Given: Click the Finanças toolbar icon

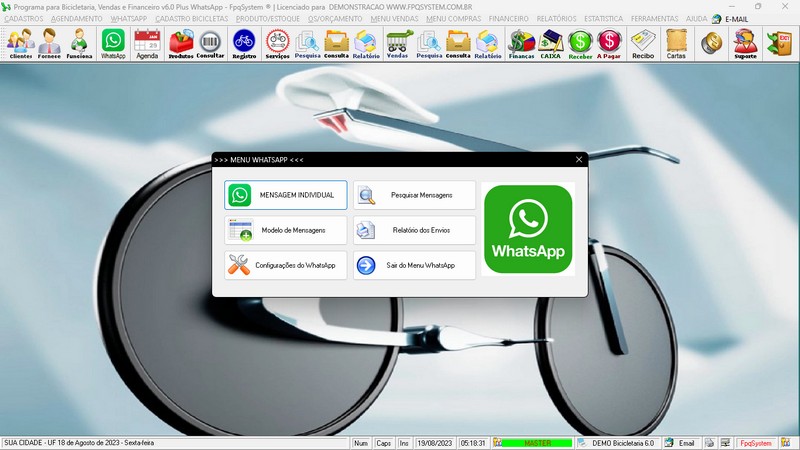Looking at the screenshot, I should 521,43.
